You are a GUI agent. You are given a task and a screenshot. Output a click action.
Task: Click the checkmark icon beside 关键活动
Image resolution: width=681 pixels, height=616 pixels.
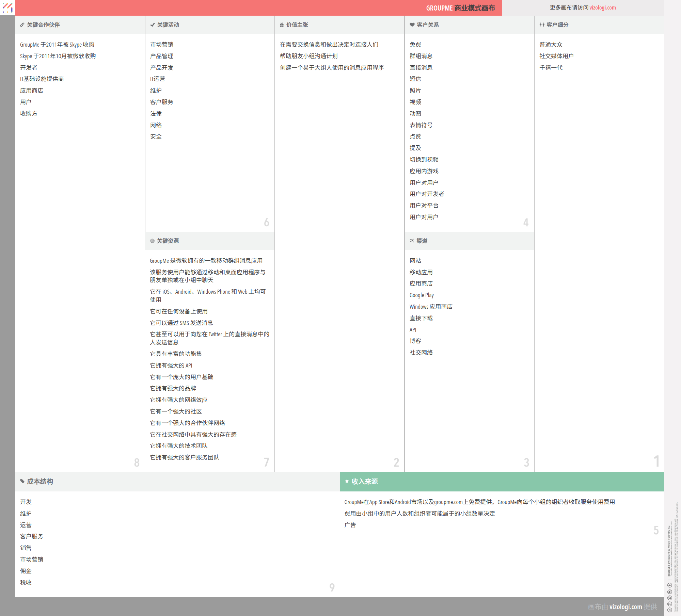(153, 25)
